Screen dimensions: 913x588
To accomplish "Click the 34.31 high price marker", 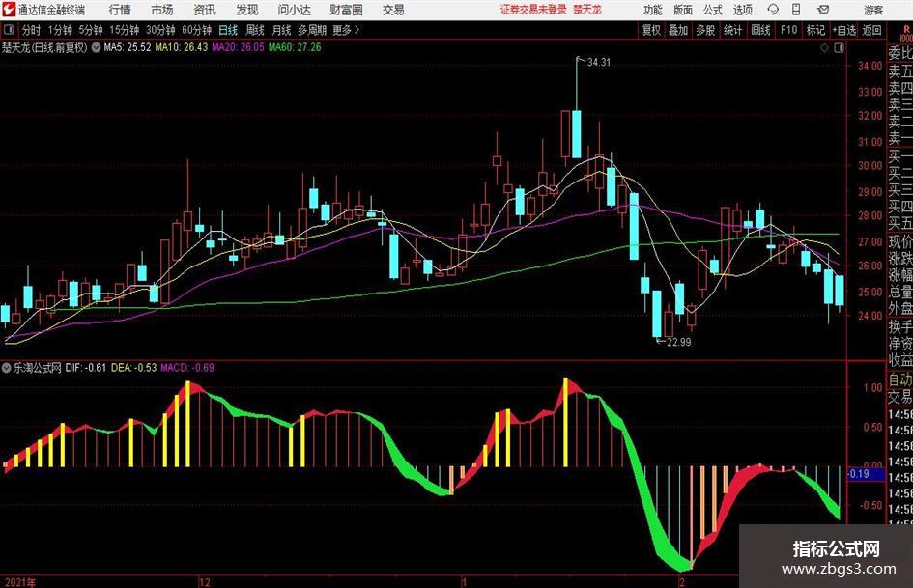I will coord(599,63).
